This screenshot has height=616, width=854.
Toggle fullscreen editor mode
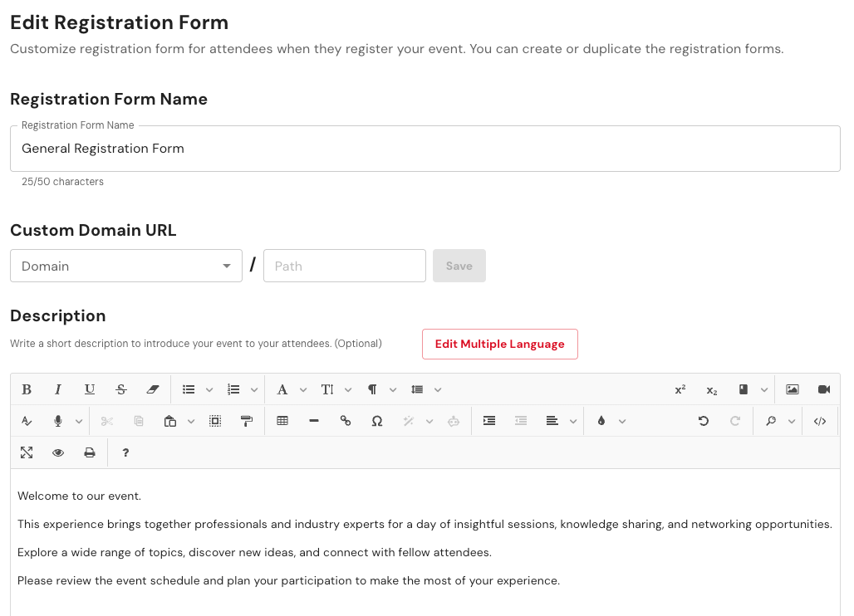27,452
